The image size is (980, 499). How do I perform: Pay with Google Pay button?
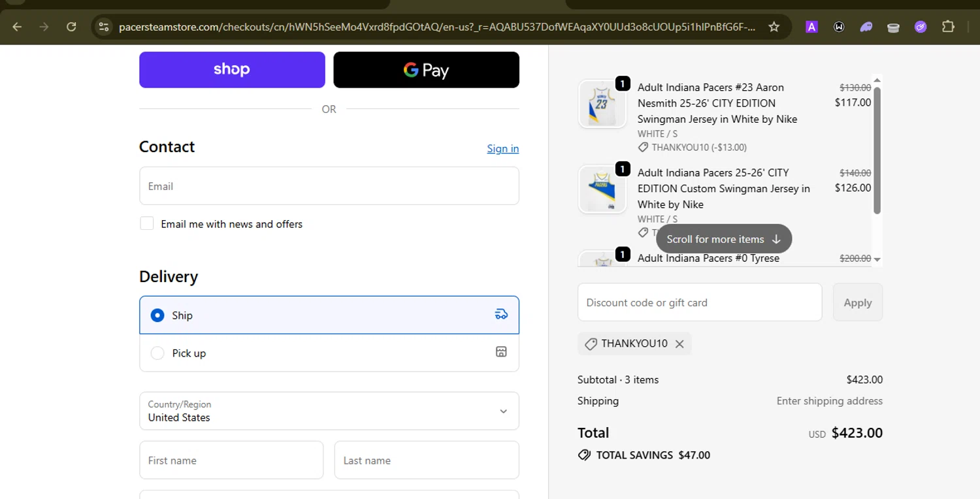click(x=427, y=69)
